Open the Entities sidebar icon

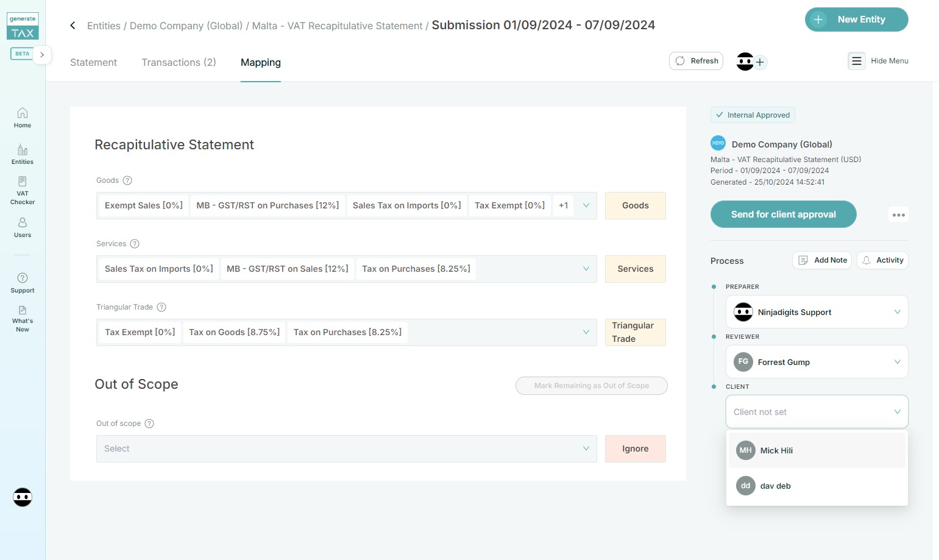click(x=23, y=155)
